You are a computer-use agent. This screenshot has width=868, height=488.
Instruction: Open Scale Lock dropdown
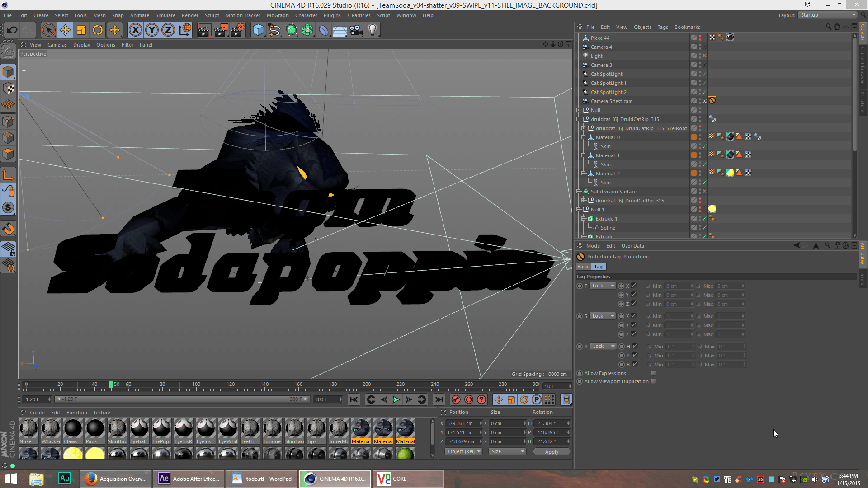point(603,316)
